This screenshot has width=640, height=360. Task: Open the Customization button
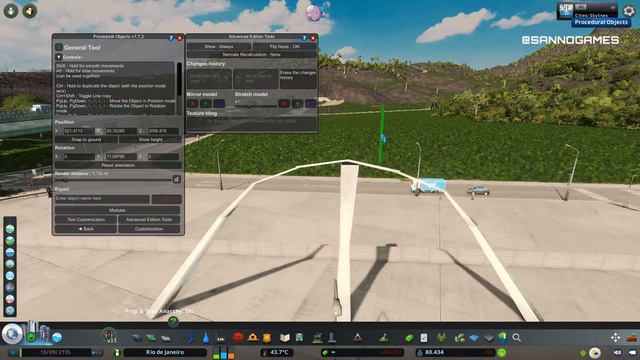(x=149, y=229)
